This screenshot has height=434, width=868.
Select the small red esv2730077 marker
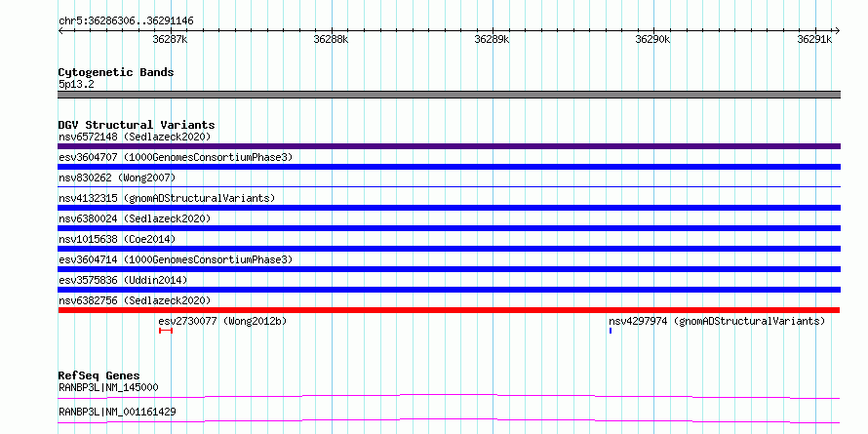pyautogui.click(x=166, y=331)
